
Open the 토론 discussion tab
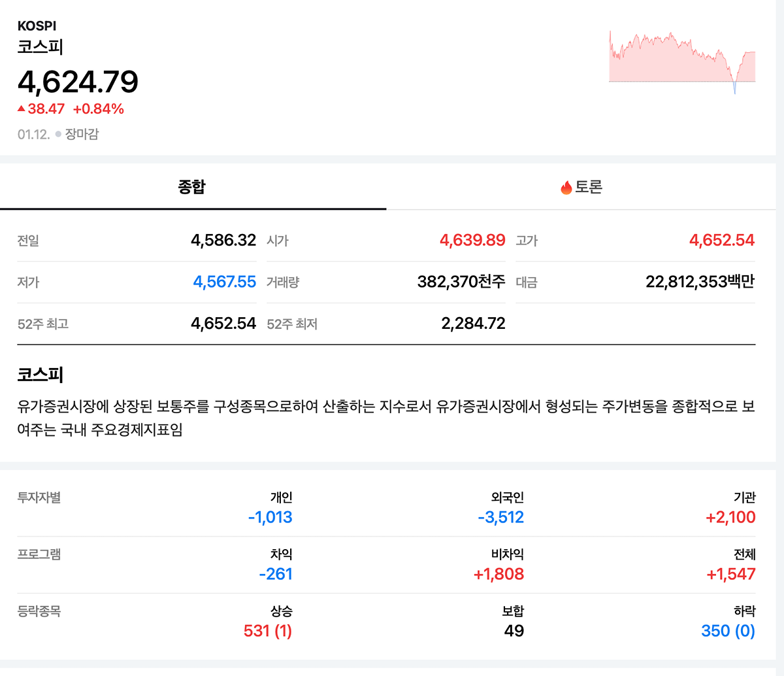588,188
